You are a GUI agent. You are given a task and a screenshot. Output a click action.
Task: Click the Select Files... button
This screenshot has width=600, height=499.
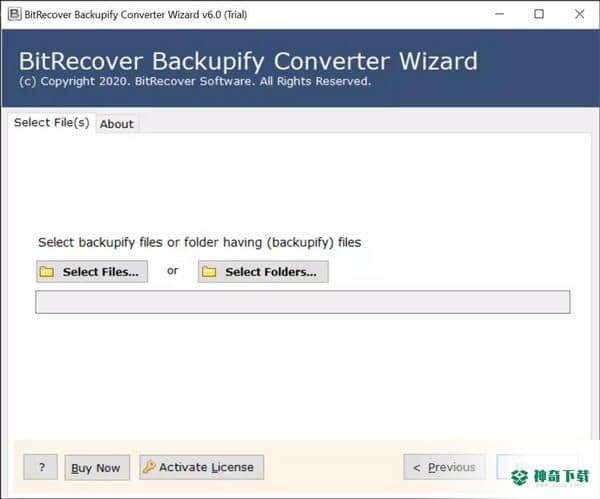[92, 272]
